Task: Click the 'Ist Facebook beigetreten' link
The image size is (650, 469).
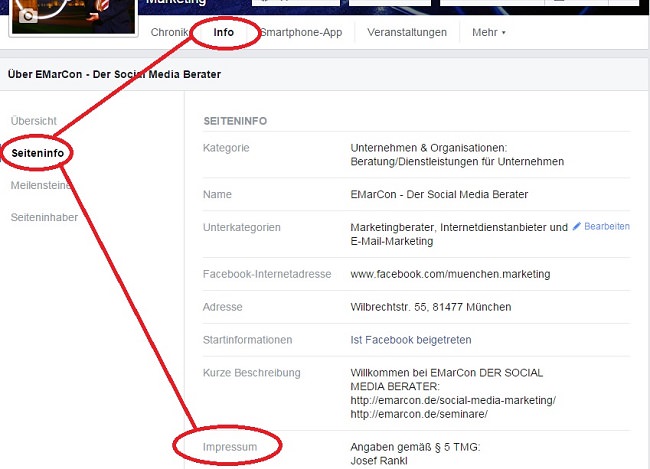Action: point(411,340)
